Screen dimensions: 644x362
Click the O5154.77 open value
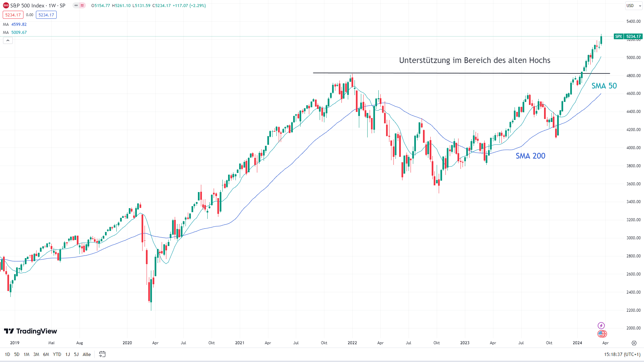pyautogui.click(x=101, y=6)
